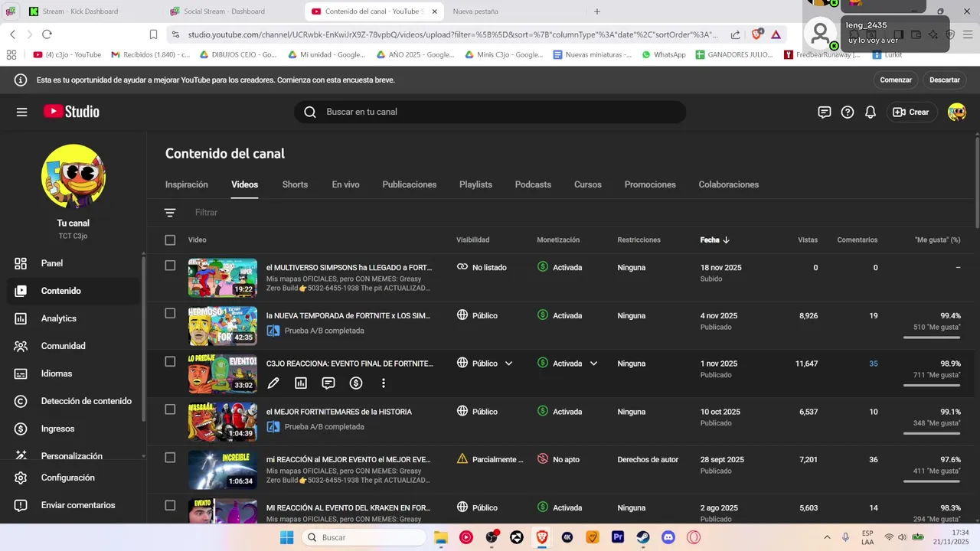Switch to the En vivo tab

click(345, 184)
